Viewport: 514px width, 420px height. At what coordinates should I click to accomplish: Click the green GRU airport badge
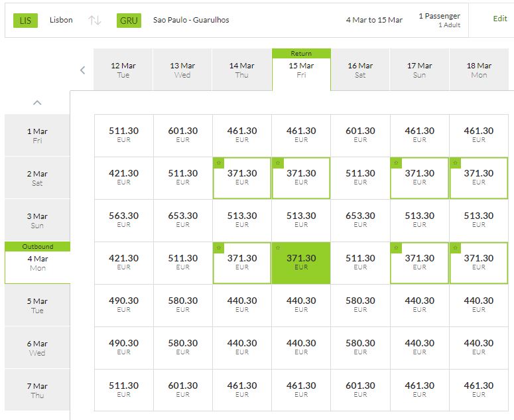[x=129, y=21]
